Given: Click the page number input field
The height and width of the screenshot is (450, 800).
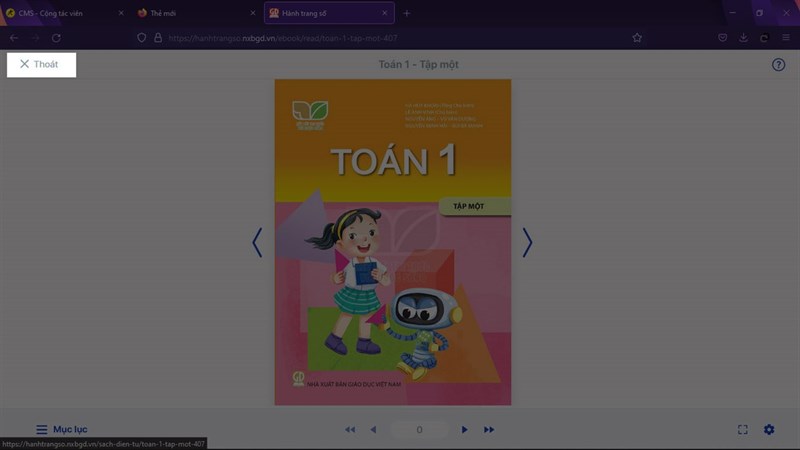Looking at the screenshot, I should pyautogui.click(x=419, y=429).
